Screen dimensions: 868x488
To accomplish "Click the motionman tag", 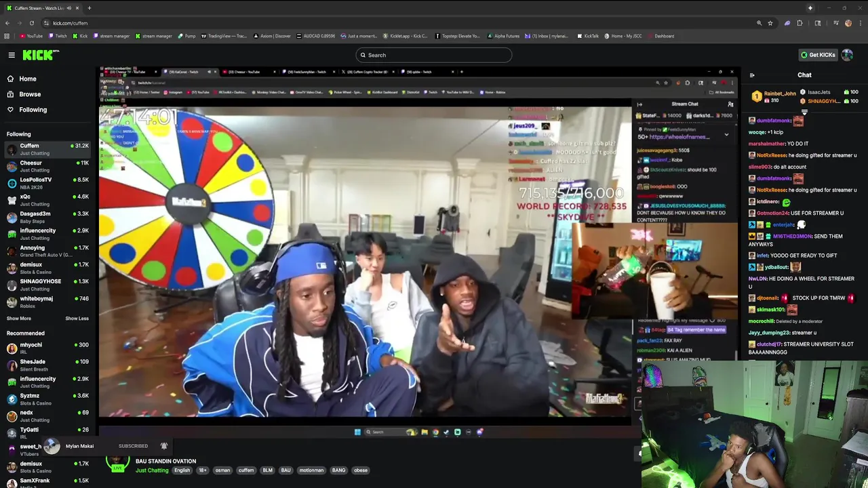I will tap(312, 470).
